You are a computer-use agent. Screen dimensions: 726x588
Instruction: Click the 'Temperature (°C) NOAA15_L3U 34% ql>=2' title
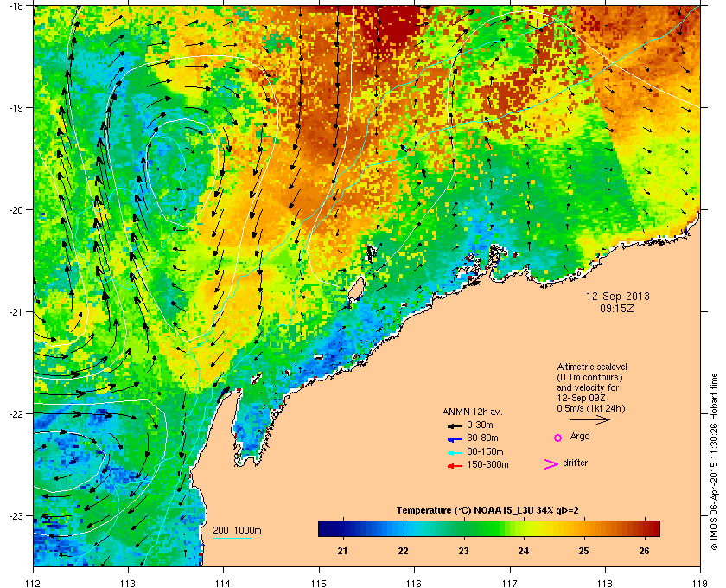coord(487,511)
